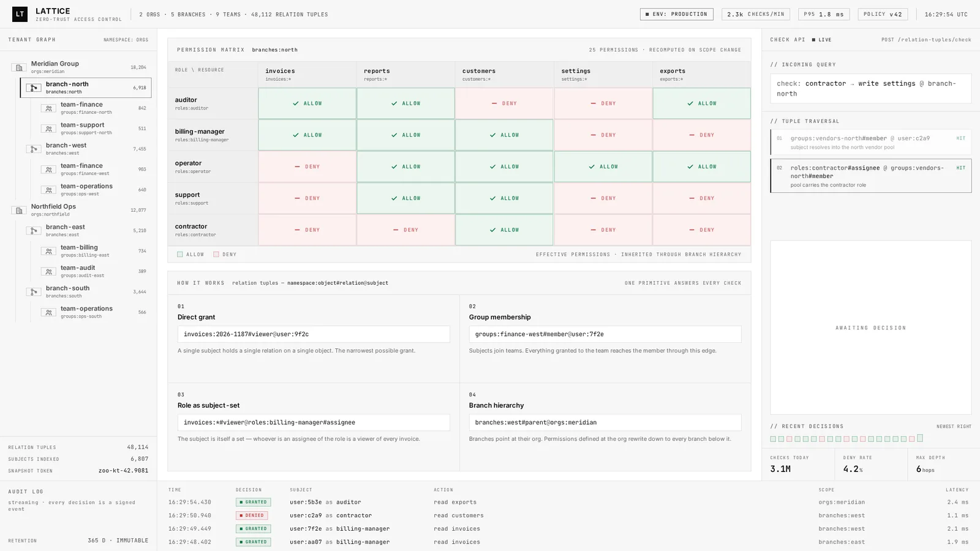Click the LT Lattice logo icon
Image resolution: width=980 pixels, height=551 pixels.
coord(20,13)
